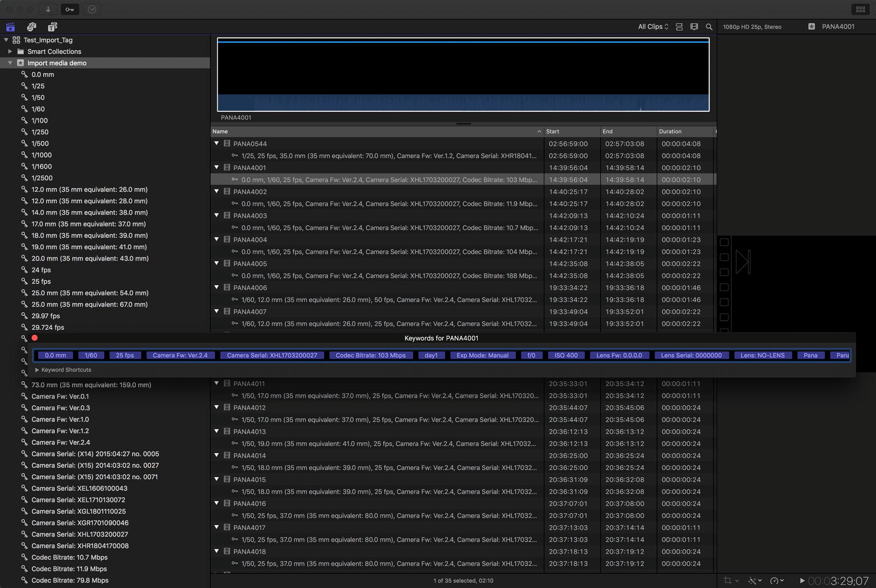Toggle filmstrip/list view button in browser
876x588 pixels.
point(679,27)
